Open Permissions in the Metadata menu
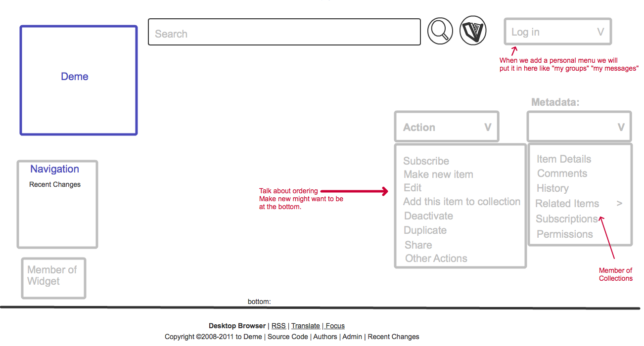 (x=564, y=234)
